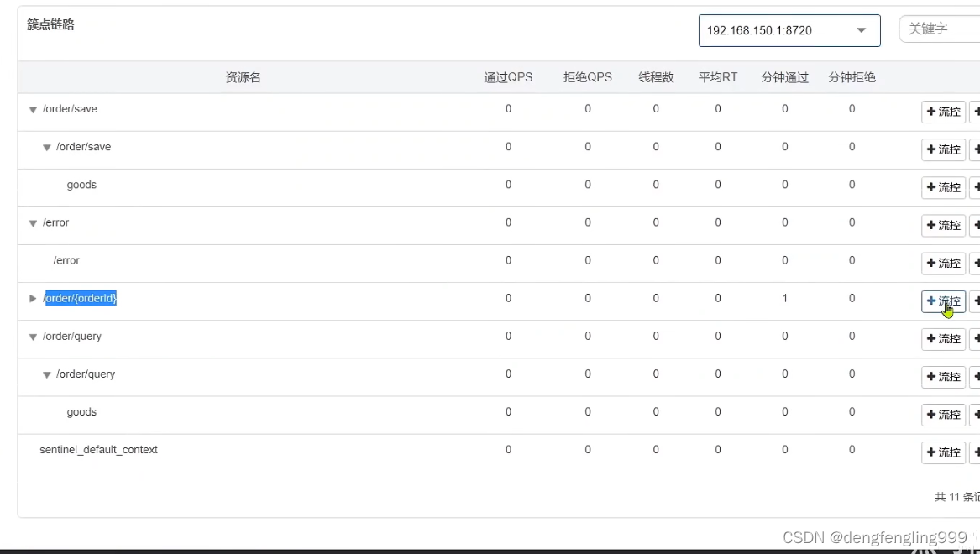Click the keyword search input field

tap(941, 29)
